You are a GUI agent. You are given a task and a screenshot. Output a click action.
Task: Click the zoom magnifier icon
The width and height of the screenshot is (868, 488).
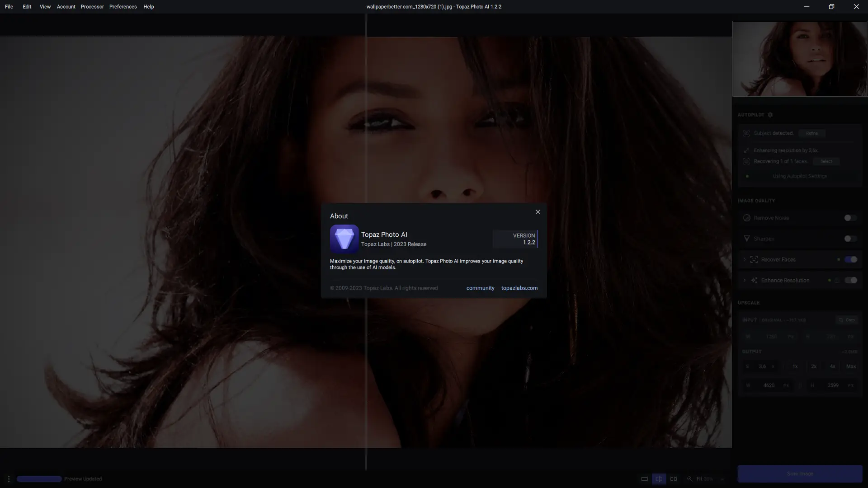tap(689, 479)
